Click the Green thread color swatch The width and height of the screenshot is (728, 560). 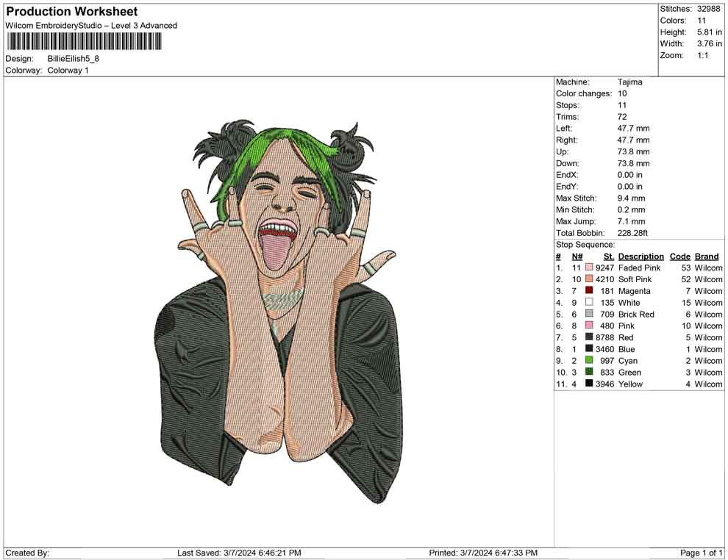click(x=589, y=372)
